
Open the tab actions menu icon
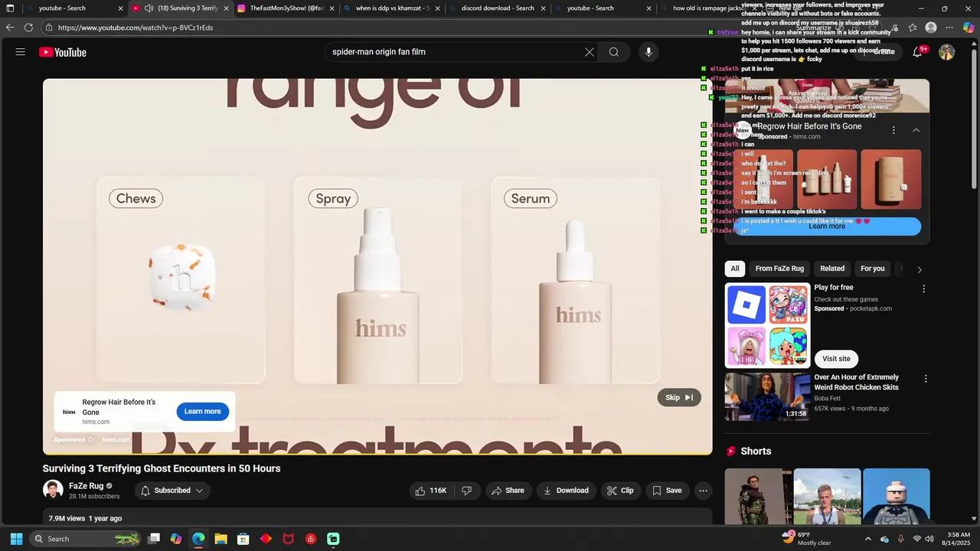pos(10,8)
